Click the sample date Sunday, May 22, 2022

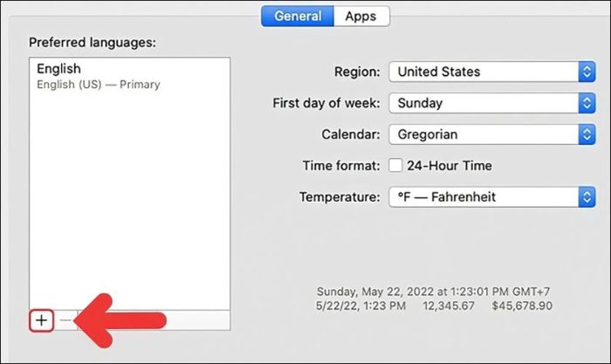click(433, 292)
